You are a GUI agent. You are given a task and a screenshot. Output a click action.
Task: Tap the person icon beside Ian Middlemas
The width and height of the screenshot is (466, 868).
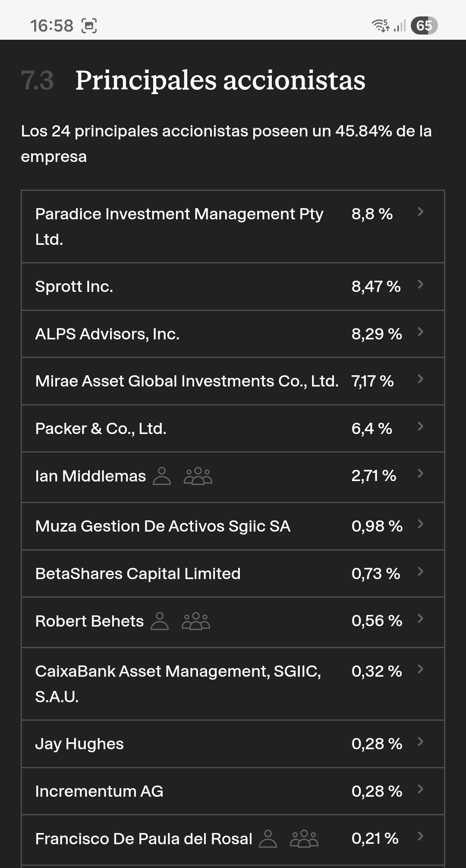click(162, 476)
